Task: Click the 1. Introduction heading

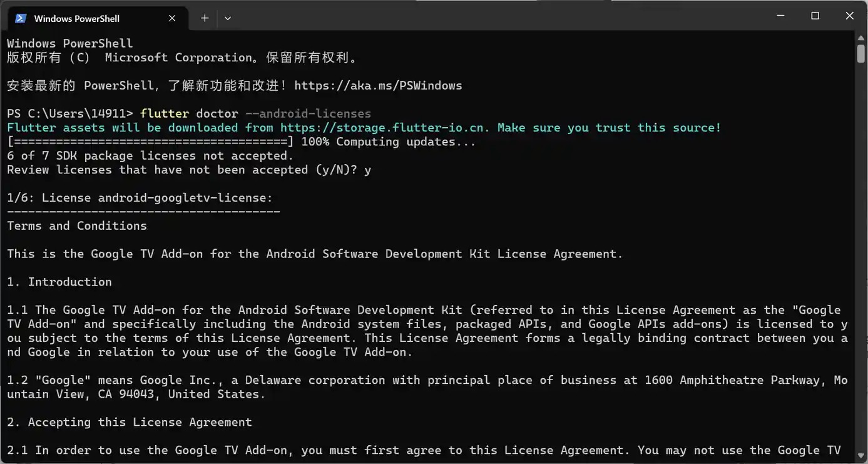Action: (59, 281)
